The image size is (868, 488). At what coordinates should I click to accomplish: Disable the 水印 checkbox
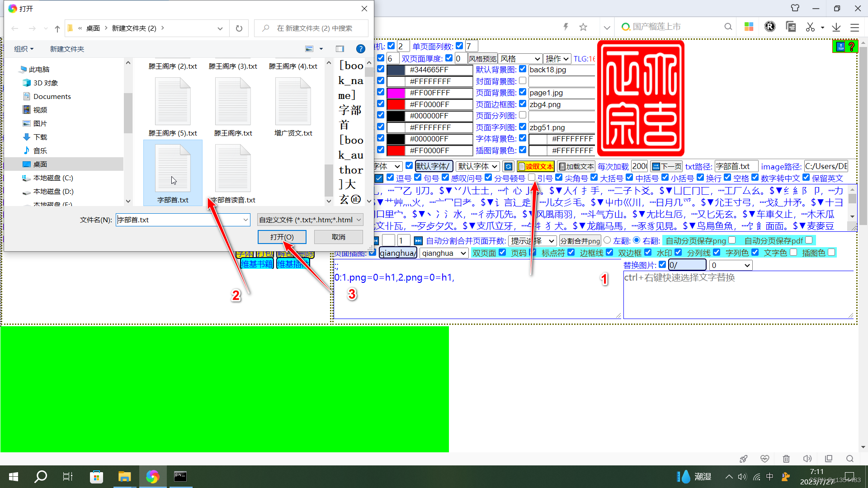pyautogui.click(x=678, y=252)
